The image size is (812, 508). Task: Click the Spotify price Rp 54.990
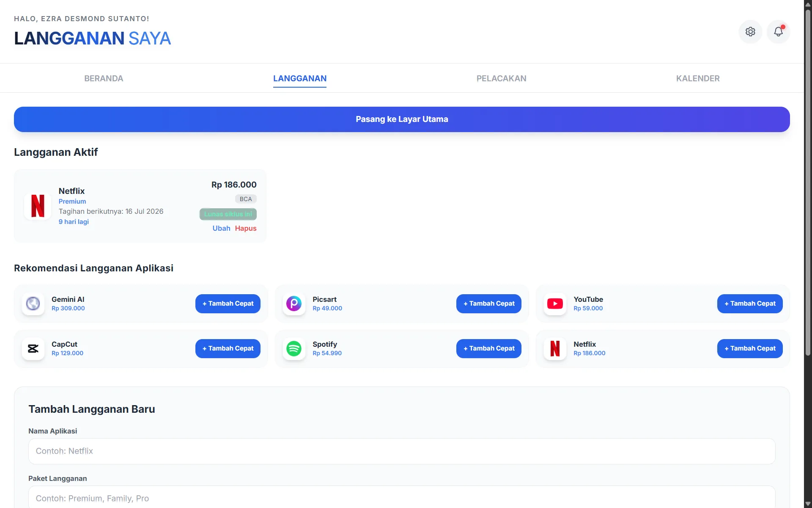coord(327,353)
